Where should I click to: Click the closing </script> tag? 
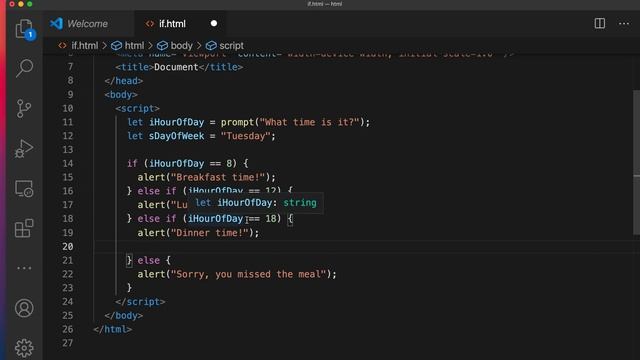[140, 302]
